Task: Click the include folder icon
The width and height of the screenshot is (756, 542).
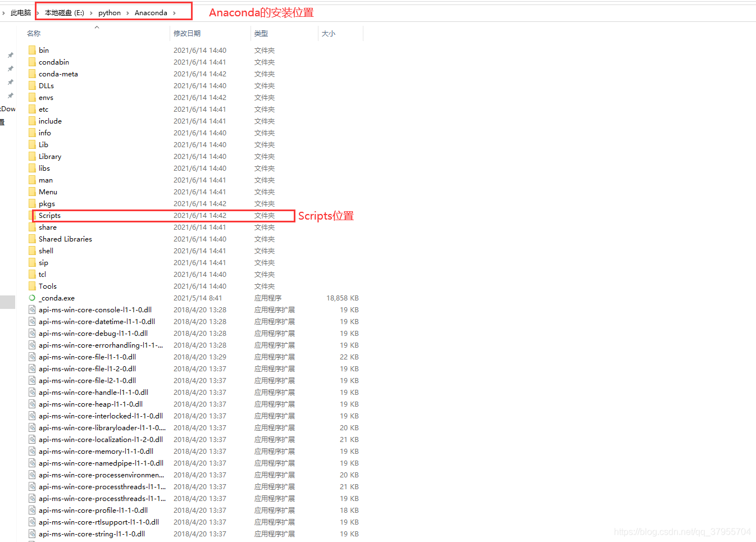Action: (32, 121)
